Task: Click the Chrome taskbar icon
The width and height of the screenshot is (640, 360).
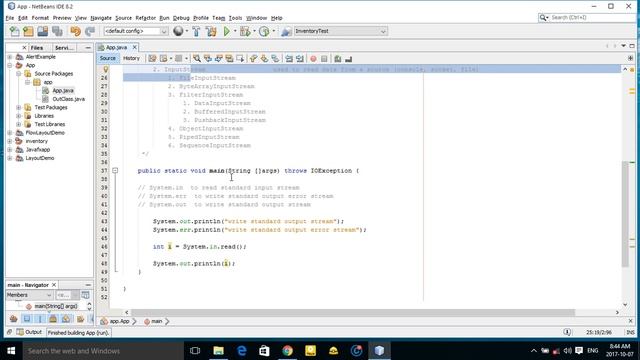Action: coord(288,351)
